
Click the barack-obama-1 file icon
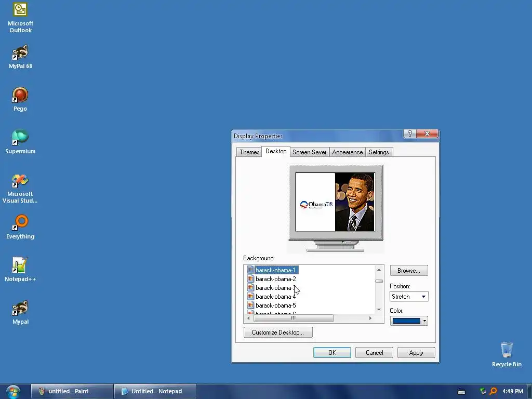point(251,270)
